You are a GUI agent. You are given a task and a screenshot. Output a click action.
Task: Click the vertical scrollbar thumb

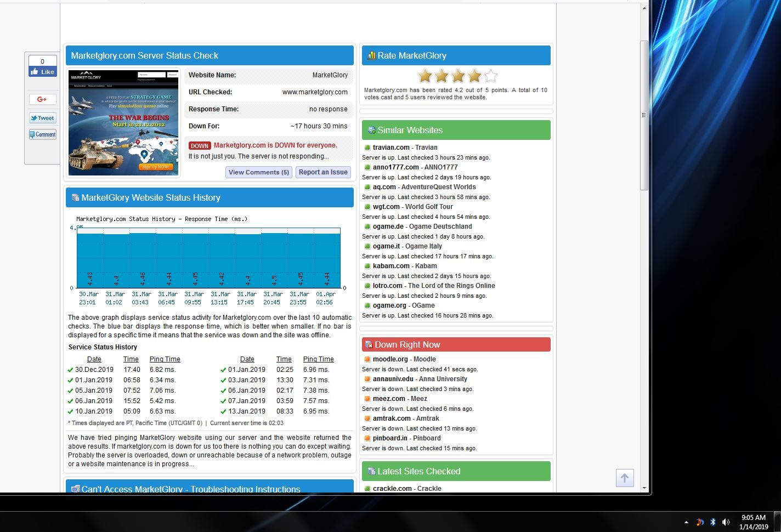tap(644, 115)
